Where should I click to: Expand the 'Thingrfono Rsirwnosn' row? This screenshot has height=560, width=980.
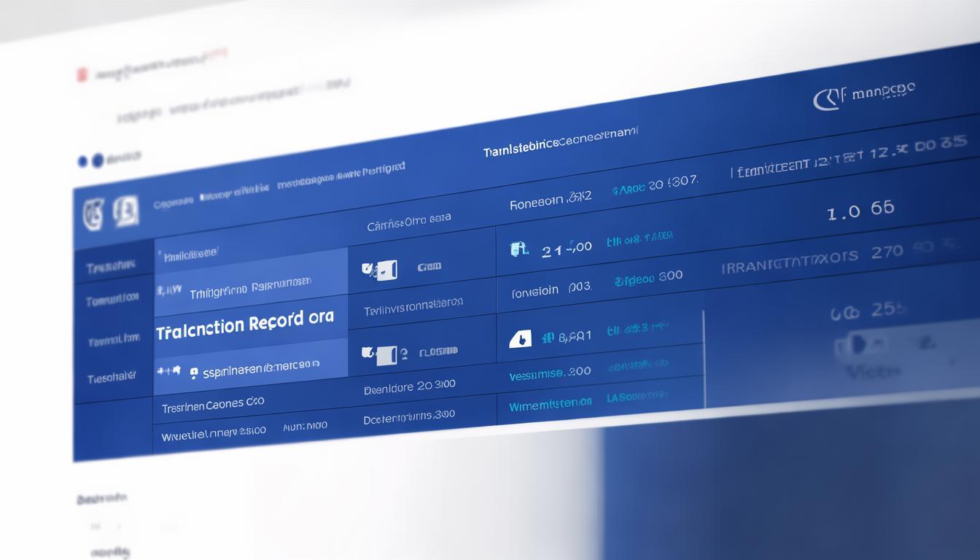tap(249, 289)
